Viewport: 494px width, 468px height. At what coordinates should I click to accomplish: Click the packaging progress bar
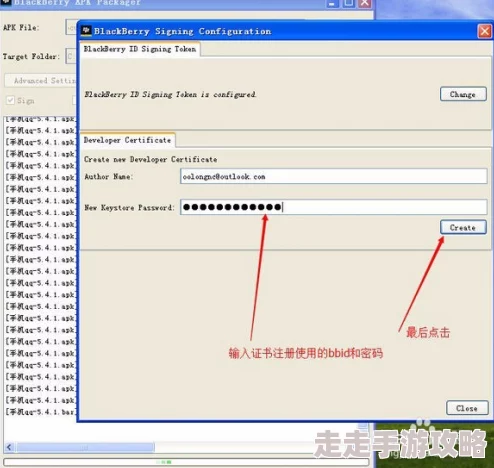pos(186,462)
